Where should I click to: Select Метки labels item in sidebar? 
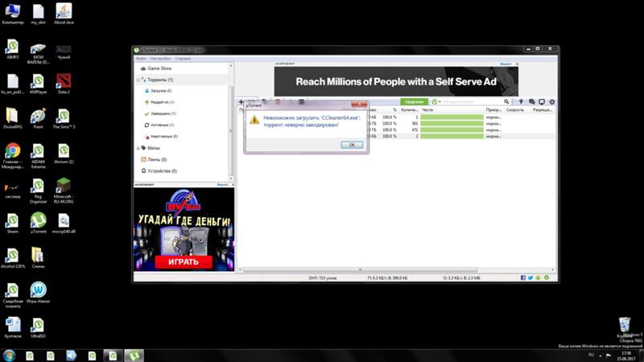[x=154, y=148]
